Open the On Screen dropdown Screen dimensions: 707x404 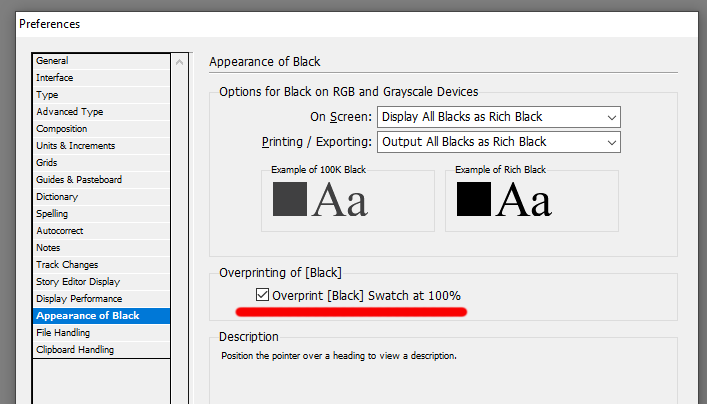(499, 117)
